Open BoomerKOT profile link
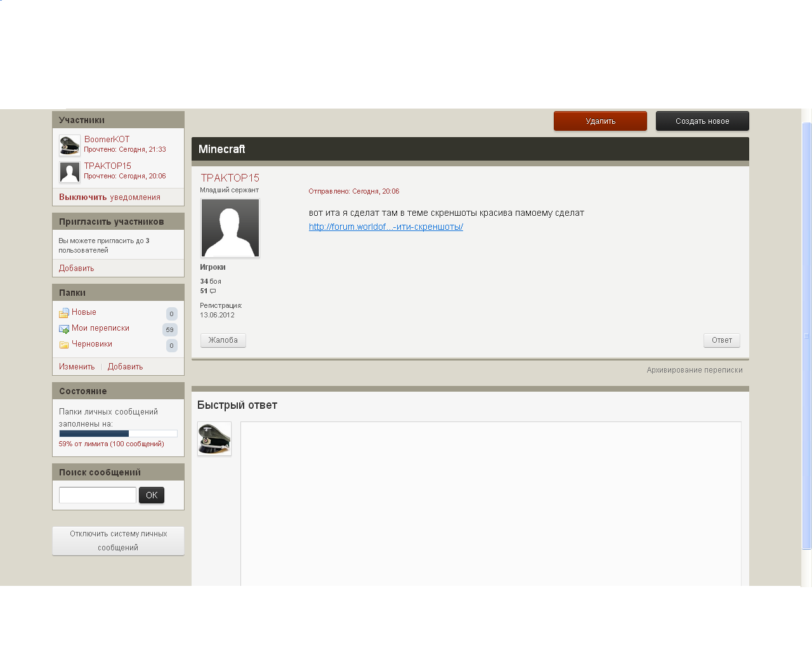Screen dimensions: 812x650 point(107,139)
